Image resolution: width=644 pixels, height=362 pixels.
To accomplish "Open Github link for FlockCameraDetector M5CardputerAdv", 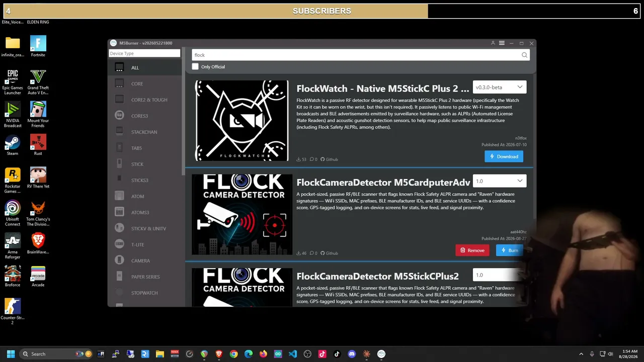I will tap(329, 253).
